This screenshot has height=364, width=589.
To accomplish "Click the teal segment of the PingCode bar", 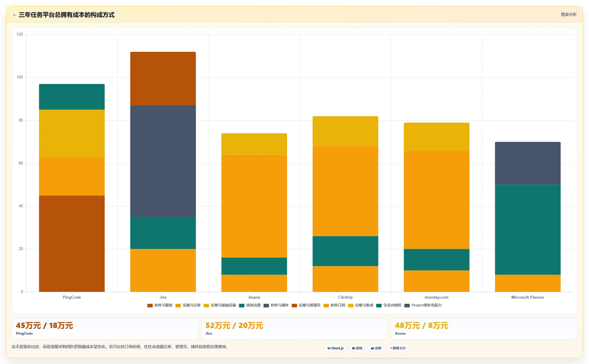I will point(72,97).
